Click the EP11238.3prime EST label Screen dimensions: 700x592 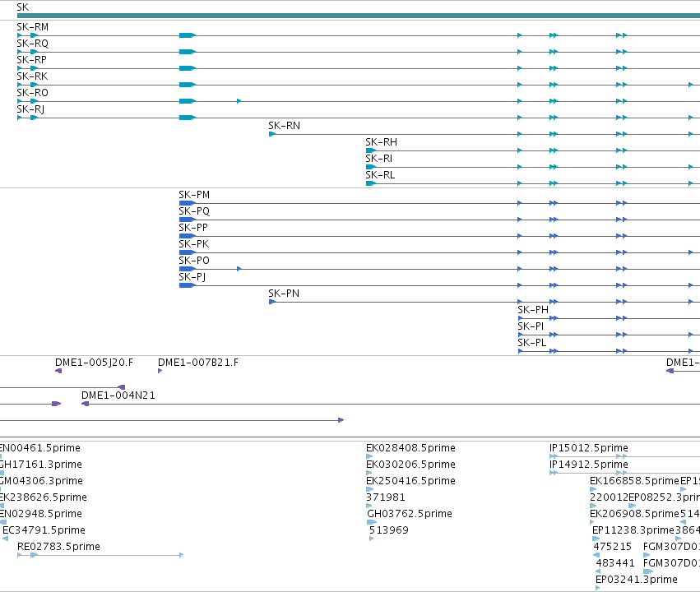click(633, 530)
